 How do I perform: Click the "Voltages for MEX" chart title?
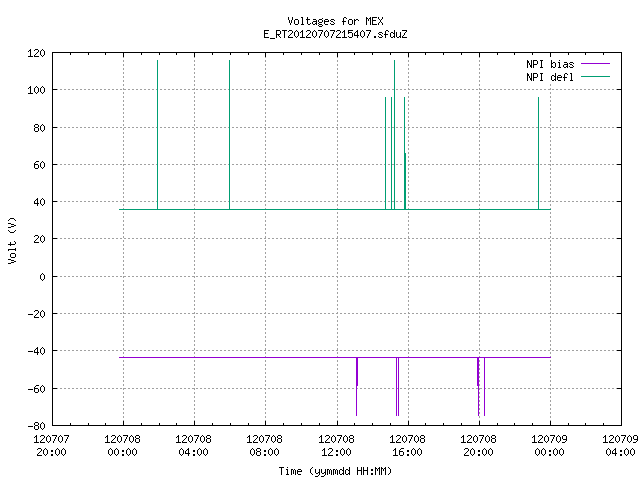click(x=335, y=21)
